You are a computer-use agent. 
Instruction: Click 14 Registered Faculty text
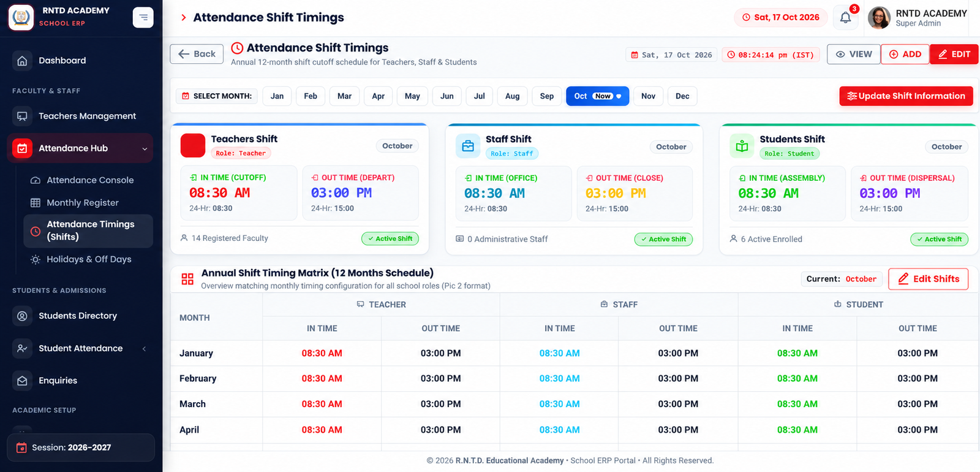[x=230, y=238]
